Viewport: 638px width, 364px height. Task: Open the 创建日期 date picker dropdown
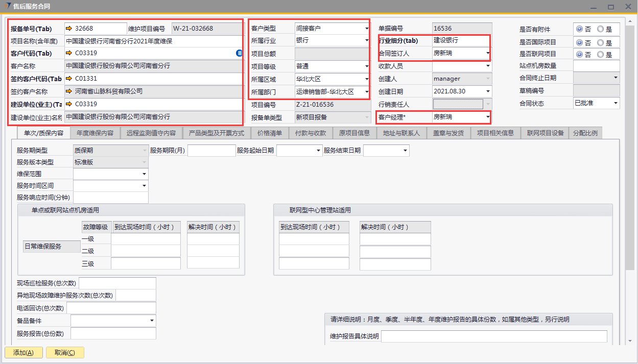pos(488,92)
